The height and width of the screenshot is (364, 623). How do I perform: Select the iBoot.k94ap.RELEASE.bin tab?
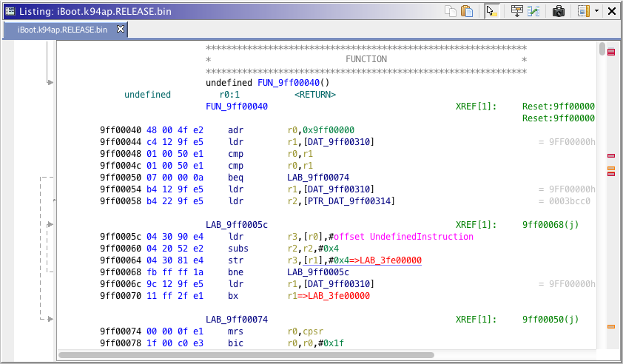coord(62,30)
